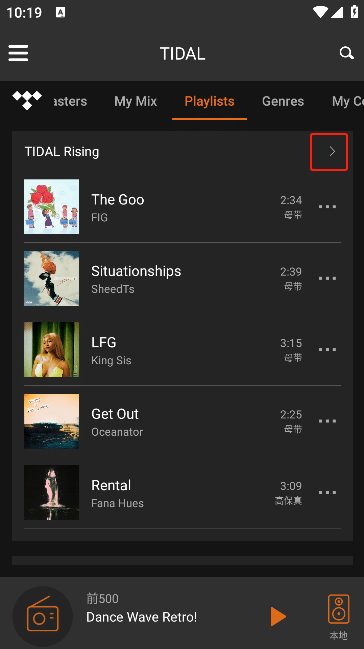Tap the TIDAL logo icon
The width and height of the screenshot is (364, 649).
(27, 100)
